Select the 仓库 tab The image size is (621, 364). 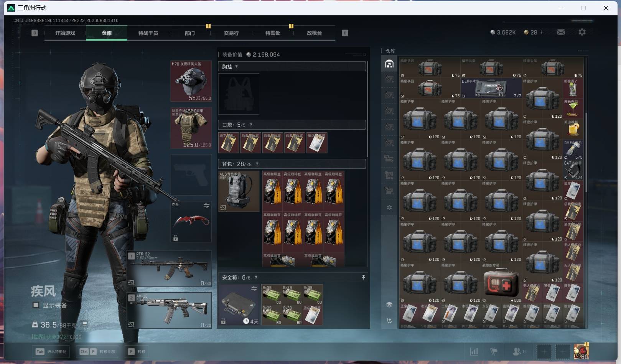107,33
